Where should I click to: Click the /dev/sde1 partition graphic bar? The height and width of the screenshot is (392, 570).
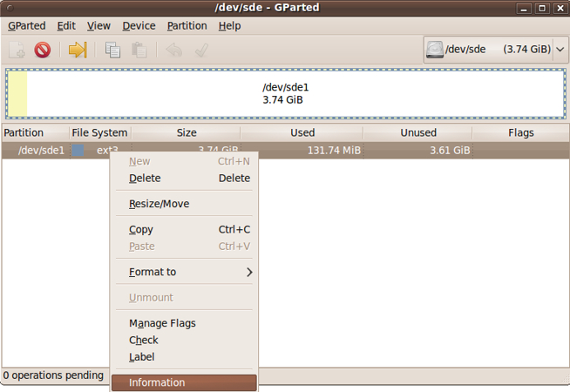(286, 93)
